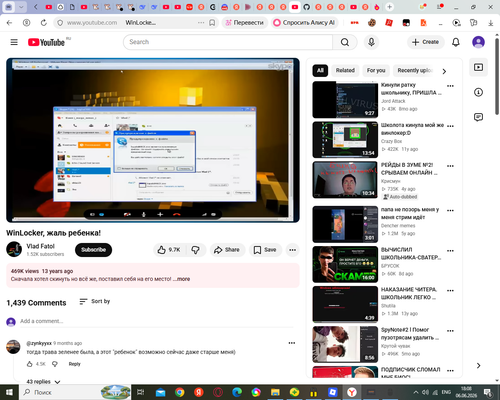The height and width of the screenshot is (400, 500).
Task: Open the sidebar comments panel icon
Action: [478, 117]
